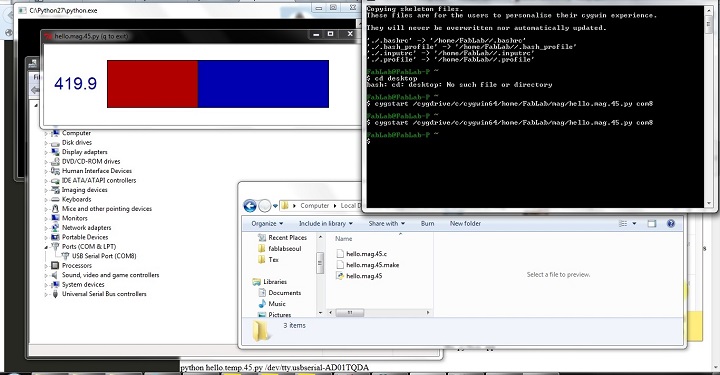Click the hello.mag.45 Python file icon
Screen dimensions: 720x375
pos(340,276)
